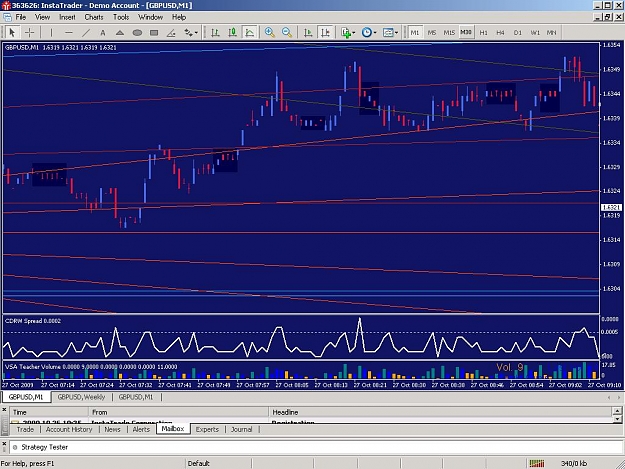Open the Trade terminal tab
The image size is (625, 469).
tap(25, 429)
